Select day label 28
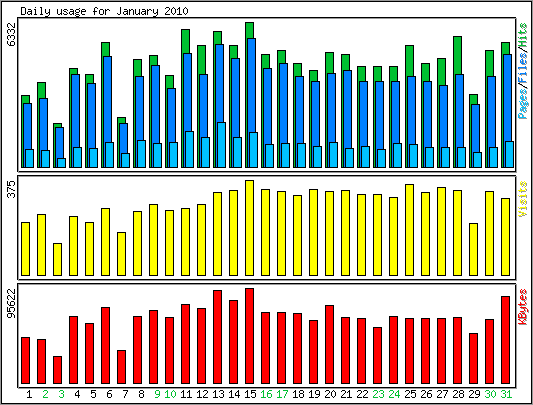 coord(458,394)
